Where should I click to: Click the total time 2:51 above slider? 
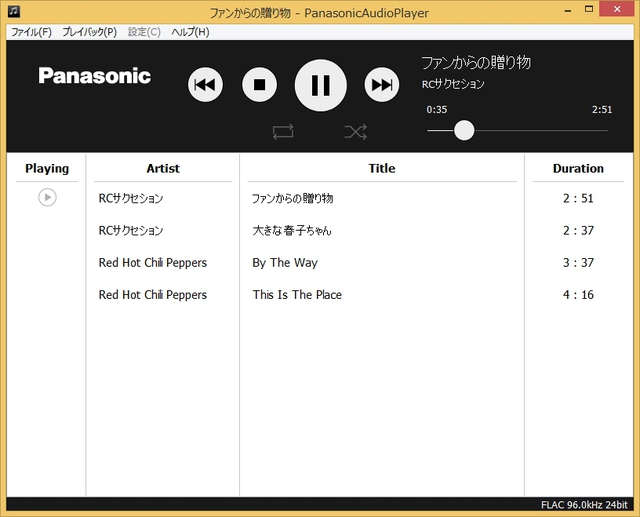click(x=602, y=109)
